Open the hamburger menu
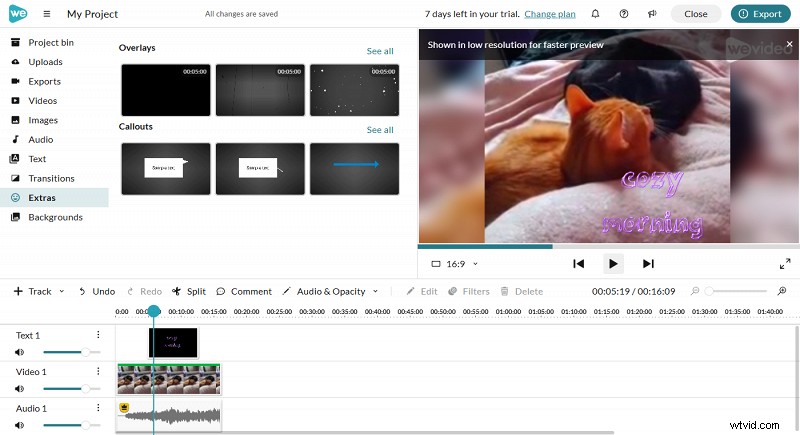 46,14
